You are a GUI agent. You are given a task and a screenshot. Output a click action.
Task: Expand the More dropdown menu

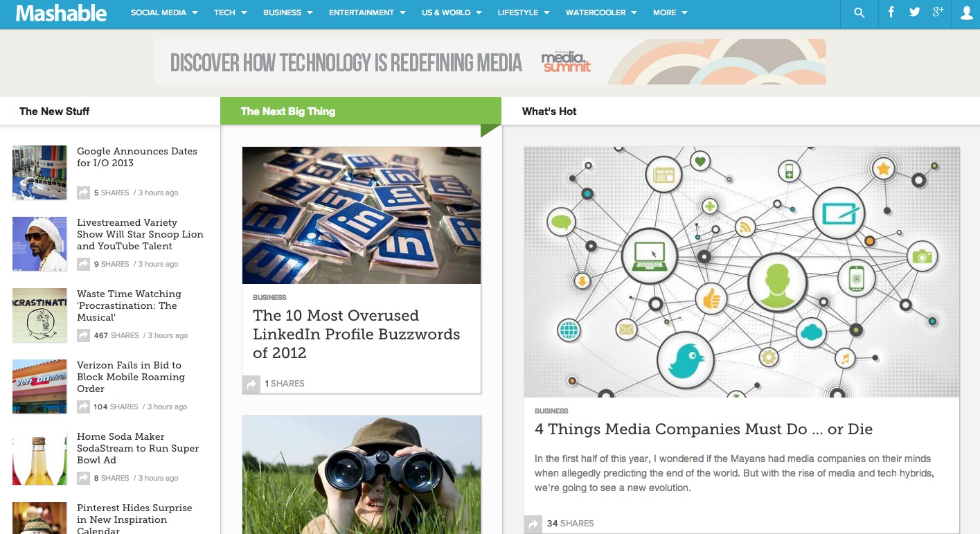coord(670,12)
